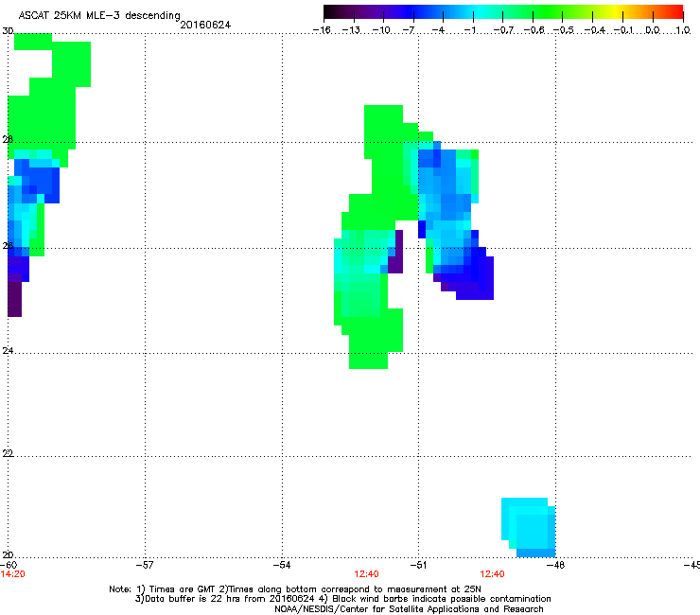Click the -0.4 label on the color scale

tap(594, 30)
